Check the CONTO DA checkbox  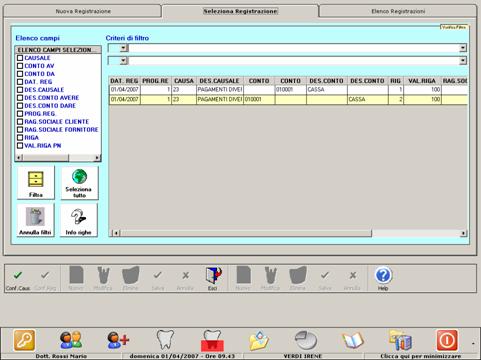pos(20,74)
